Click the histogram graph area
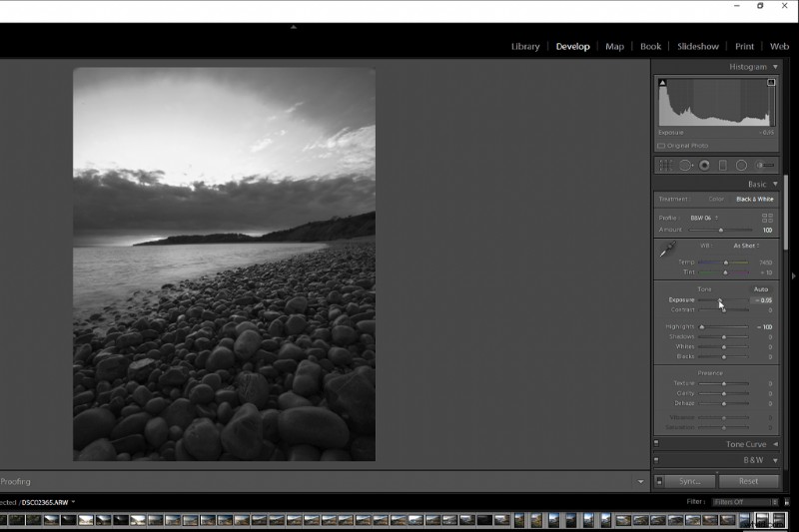The image size is (799, 532). click(716, 103)
